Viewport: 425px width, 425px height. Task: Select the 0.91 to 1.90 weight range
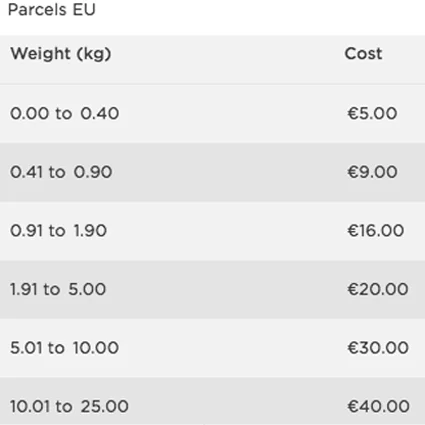pyautogui.click(x=59, y=231)
